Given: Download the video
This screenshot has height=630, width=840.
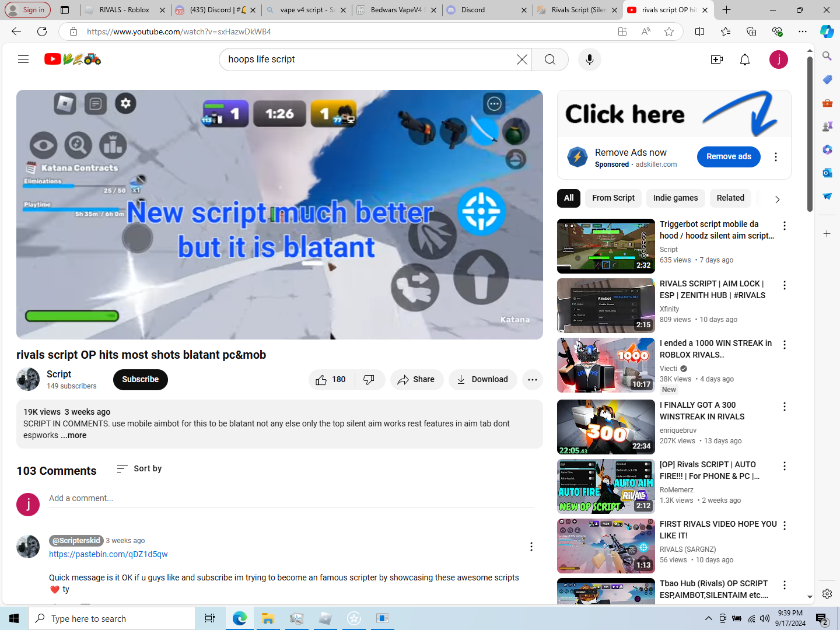Looking at the screenshot, I should tap(483, 380).
